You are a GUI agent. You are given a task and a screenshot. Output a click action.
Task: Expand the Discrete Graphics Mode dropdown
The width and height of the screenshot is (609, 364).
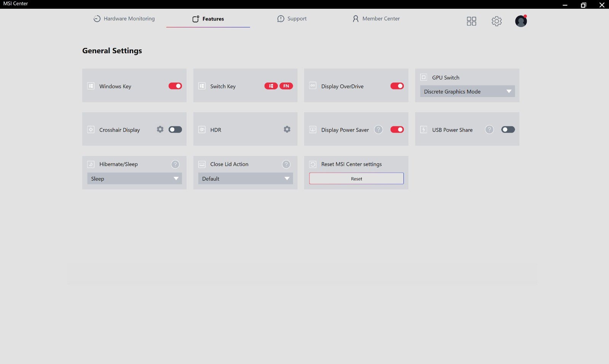tap(467, 91)
